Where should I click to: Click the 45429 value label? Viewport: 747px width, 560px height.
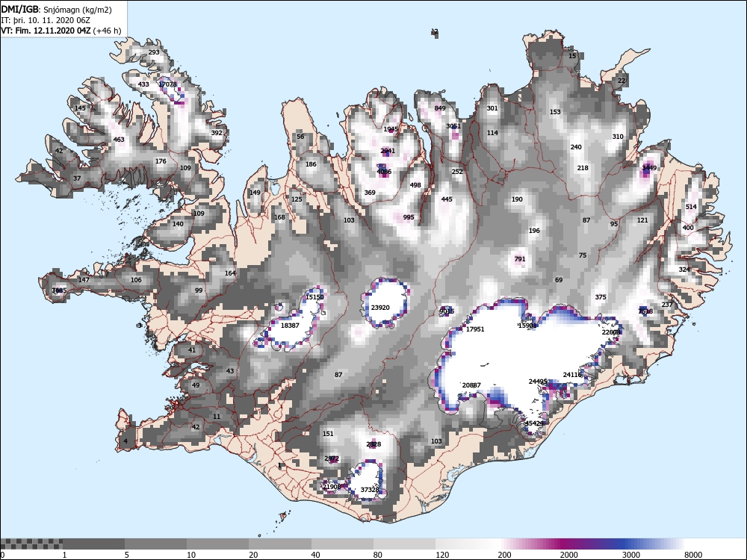[x=534, y=423]
